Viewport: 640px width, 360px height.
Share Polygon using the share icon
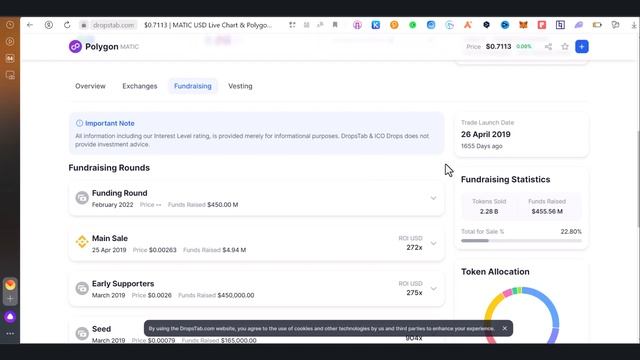click(x=548, y=47)
